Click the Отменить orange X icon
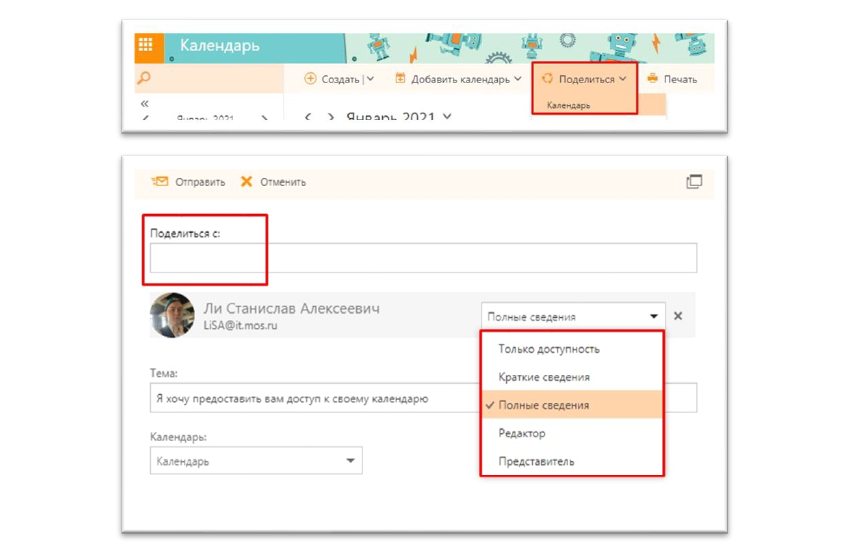Viewport: 844px width, 551px height. pos(247,182)
